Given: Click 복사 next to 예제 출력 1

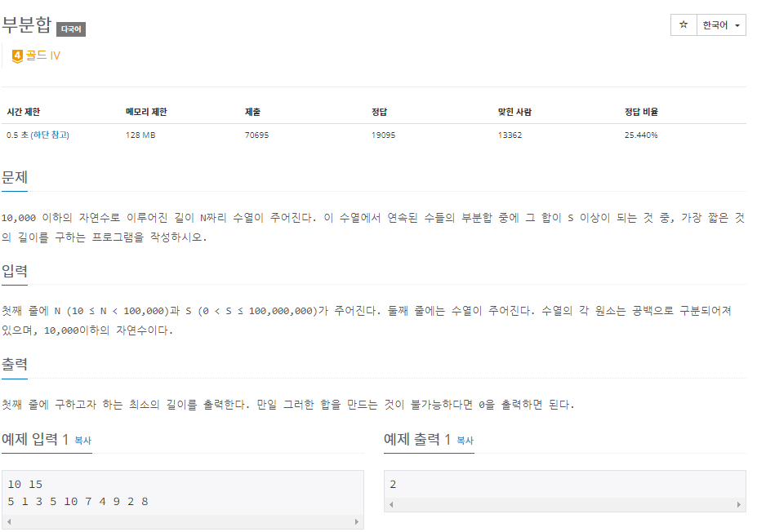Looking at the screenshot, I should click(x=465, y=441).
